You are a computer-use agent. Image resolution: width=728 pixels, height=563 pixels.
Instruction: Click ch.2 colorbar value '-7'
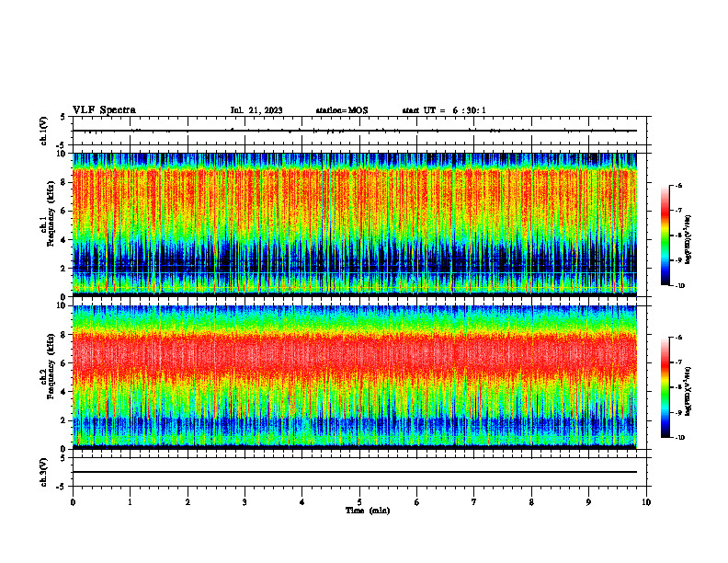(678, 362)
